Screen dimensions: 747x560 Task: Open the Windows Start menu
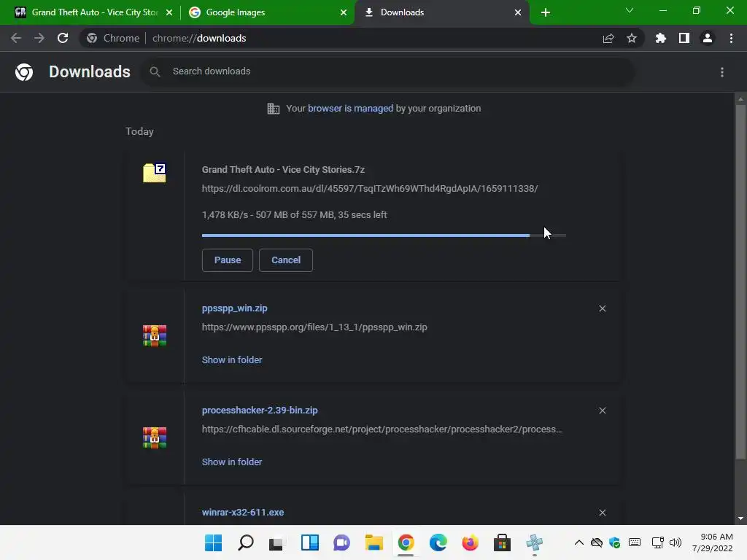(214, 542)
